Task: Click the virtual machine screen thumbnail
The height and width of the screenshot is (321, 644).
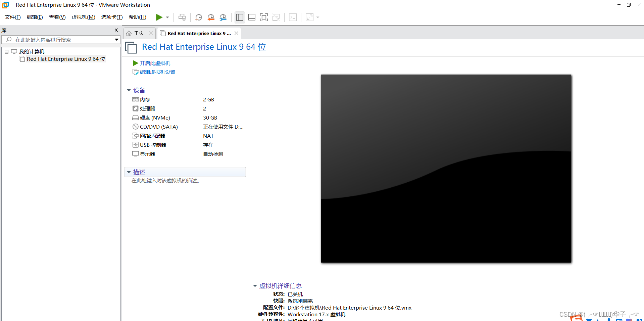Action: tap(446, 169)
